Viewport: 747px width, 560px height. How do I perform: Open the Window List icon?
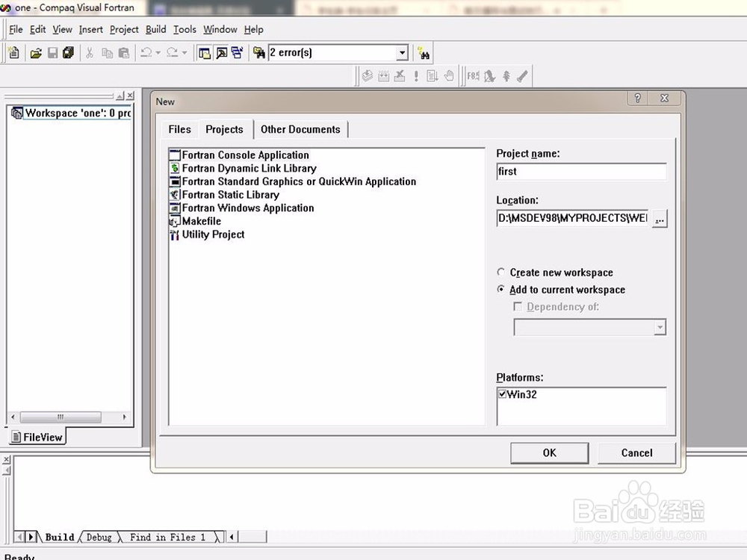click(x=238, y=53)
